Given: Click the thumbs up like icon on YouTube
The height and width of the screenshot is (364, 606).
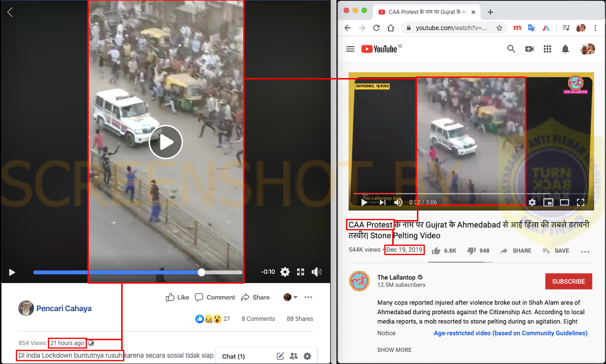Looking at the screenshot, I should coord(436,251).
